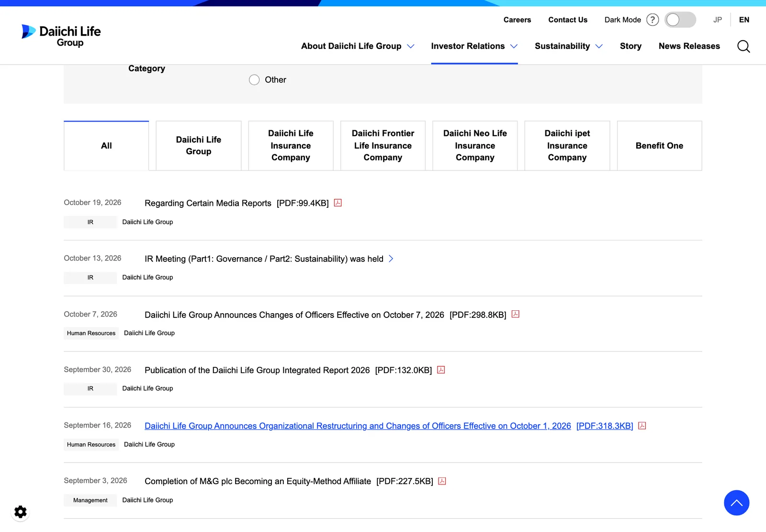Select Daiichi Neo Life Insurance Company tab
The image size is (766, 532).
[475, 146]
